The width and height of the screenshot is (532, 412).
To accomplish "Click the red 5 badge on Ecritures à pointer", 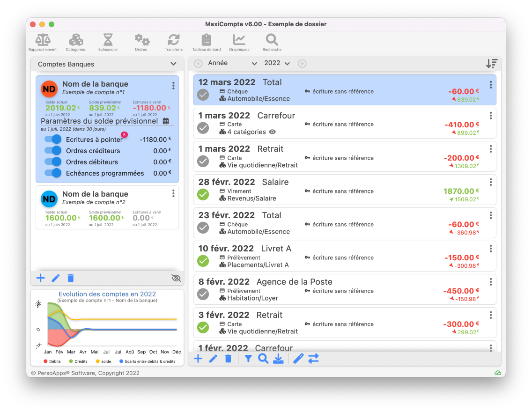I will tap(124, 135).
